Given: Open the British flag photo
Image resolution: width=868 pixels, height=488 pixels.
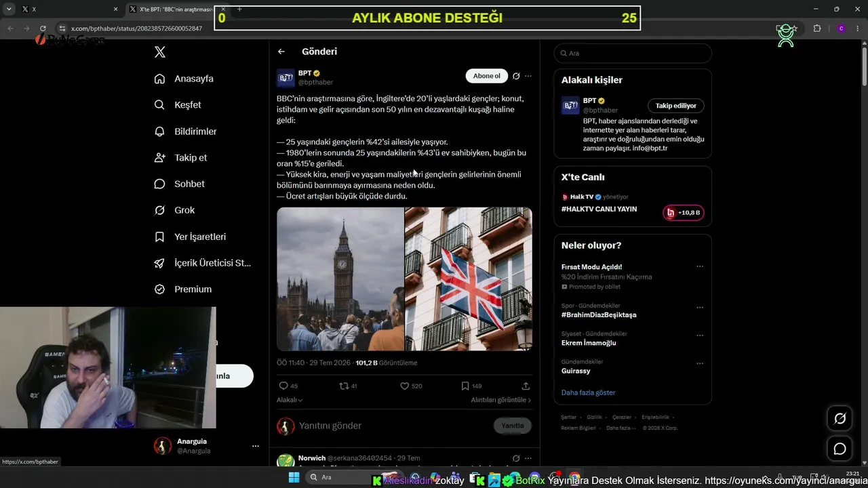Looking at the screenshot, I should point(469,279).
